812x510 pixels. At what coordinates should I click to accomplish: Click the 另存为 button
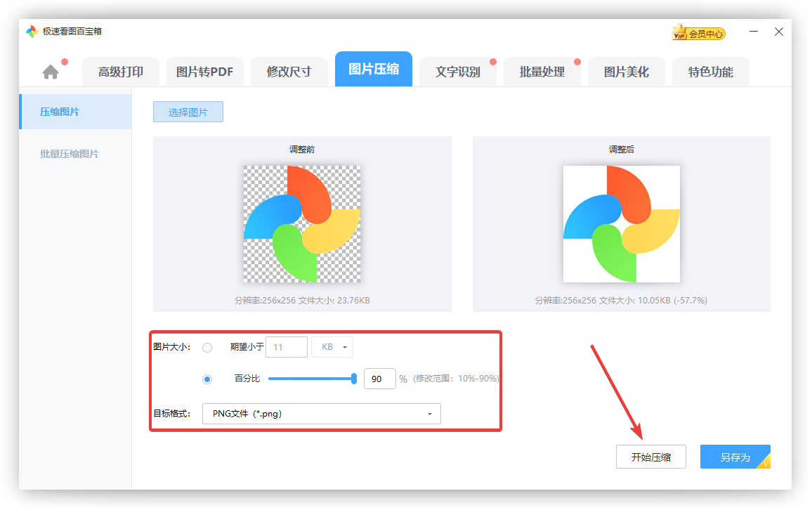[x=735, y=457]
